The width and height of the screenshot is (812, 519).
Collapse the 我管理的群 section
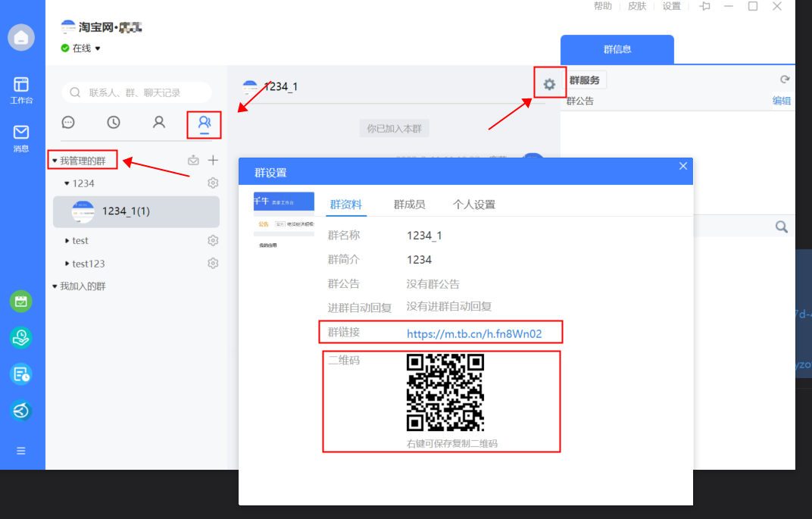coord(55,161)
